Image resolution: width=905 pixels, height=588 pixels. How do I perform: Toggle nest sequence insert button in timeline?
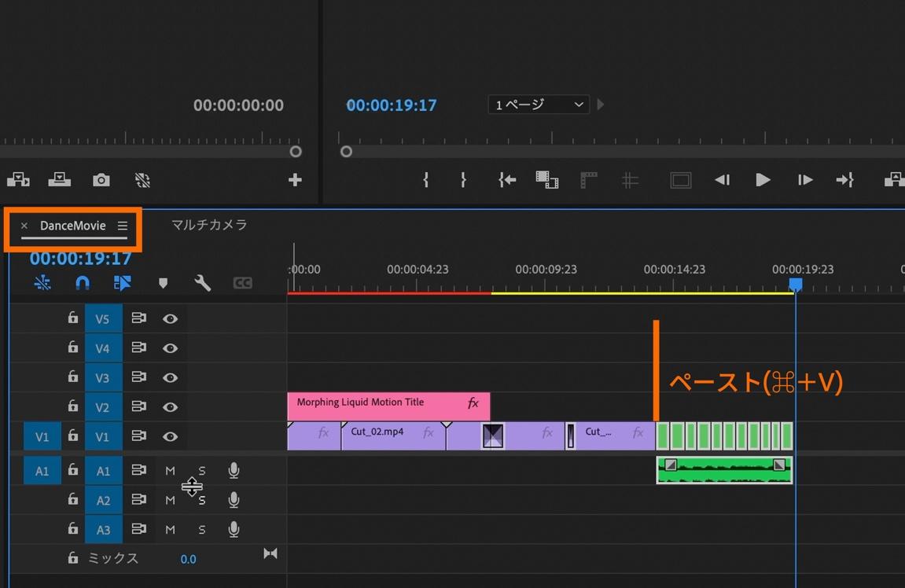(x=42, y=283)
